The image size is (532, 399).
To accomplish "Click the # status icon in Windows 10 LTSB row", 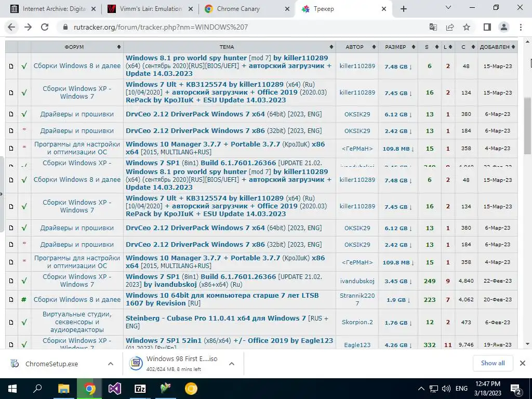I will tap(24, 300).
